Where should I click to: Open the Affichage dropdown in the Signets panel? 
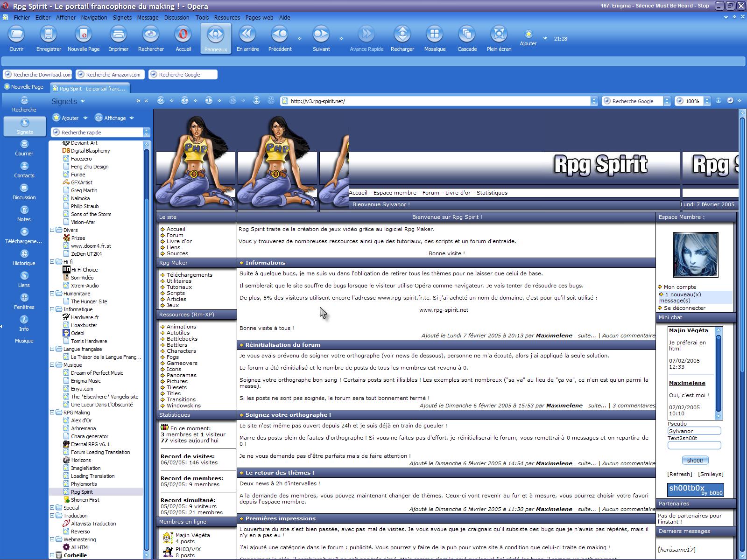coord(132,118)
